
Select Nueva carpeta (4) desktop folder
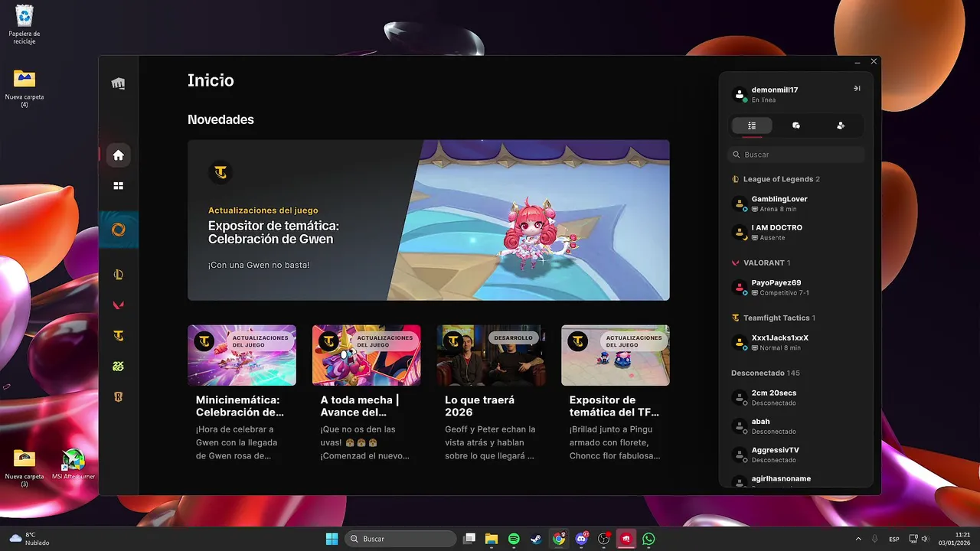(x=24, y=88)
